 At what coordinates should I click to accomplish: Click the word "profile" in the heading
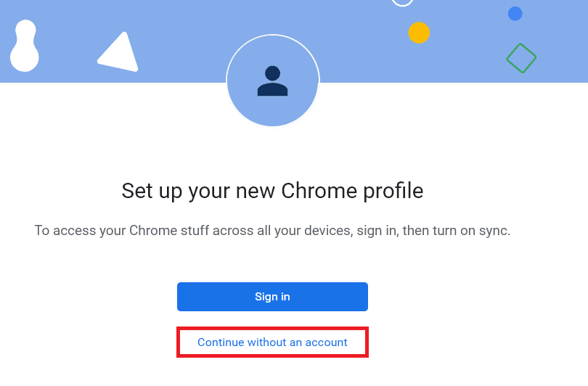pos(396,191)
